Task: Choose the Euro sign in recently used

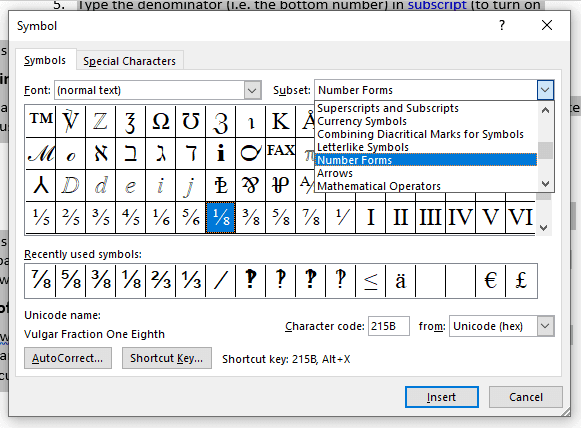Action: click(x=490, y=281)
